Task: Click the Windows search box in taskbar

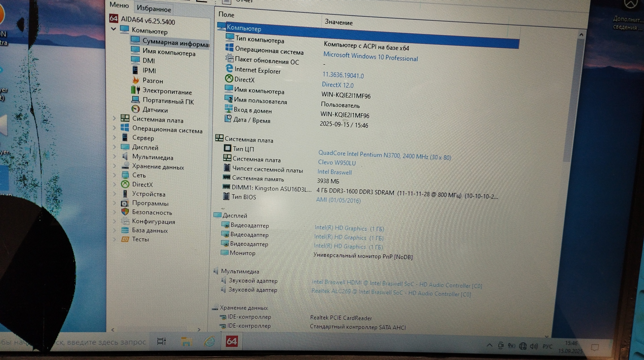Action: tap(101, 342)
